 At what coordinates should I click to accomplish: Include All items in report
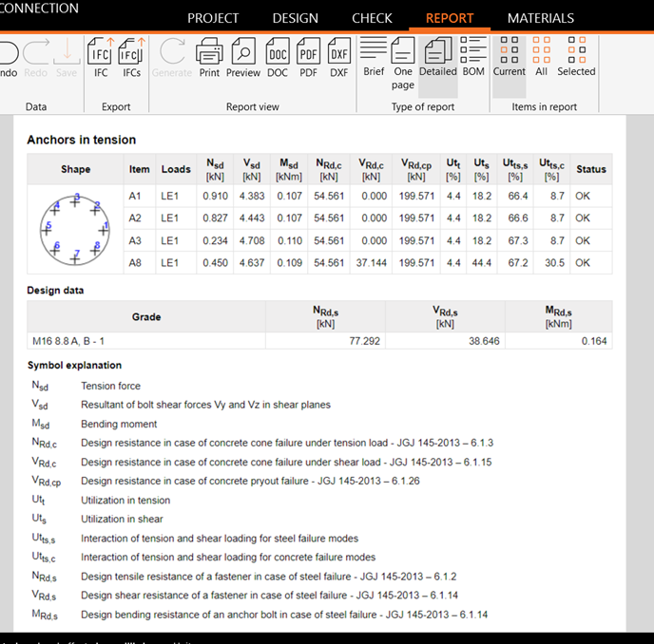(x=542, y=56)
